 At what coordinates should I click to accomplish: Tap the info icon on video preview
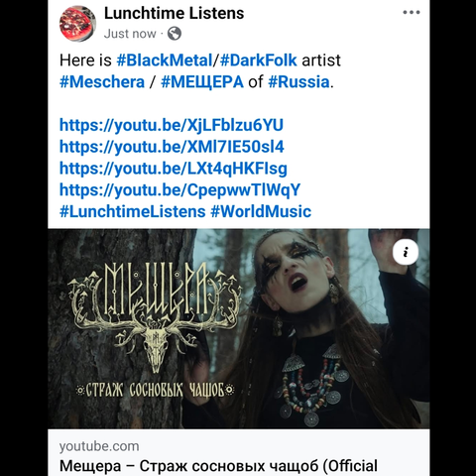pos(406,252)
